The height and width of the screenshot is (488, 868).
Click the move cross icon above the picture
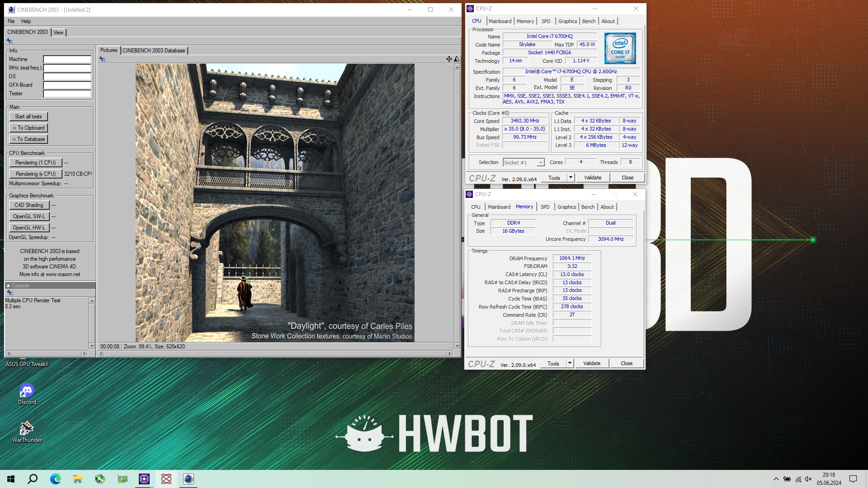click(x=449, y=59)
